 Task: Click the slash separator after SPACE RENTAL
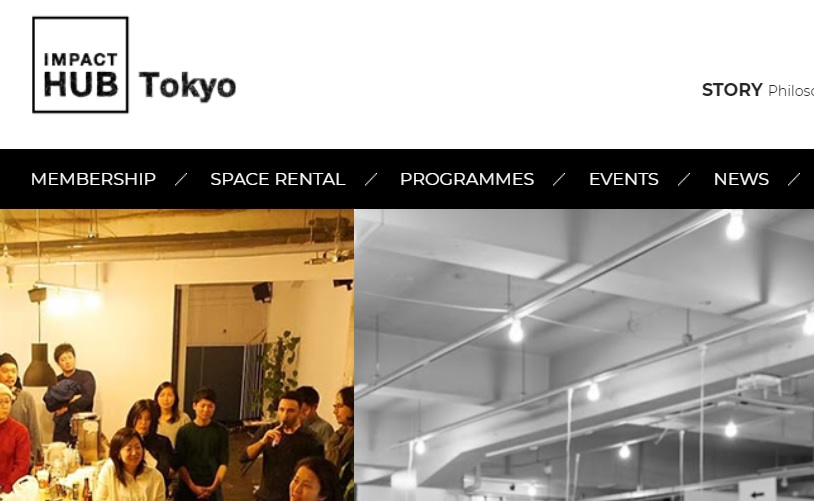371,179
